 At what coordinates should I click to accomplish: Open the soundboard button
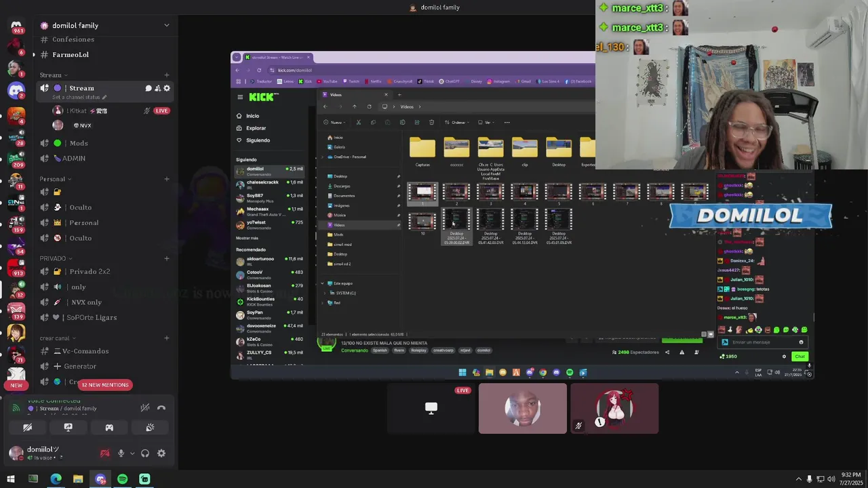tap(150, 428)
